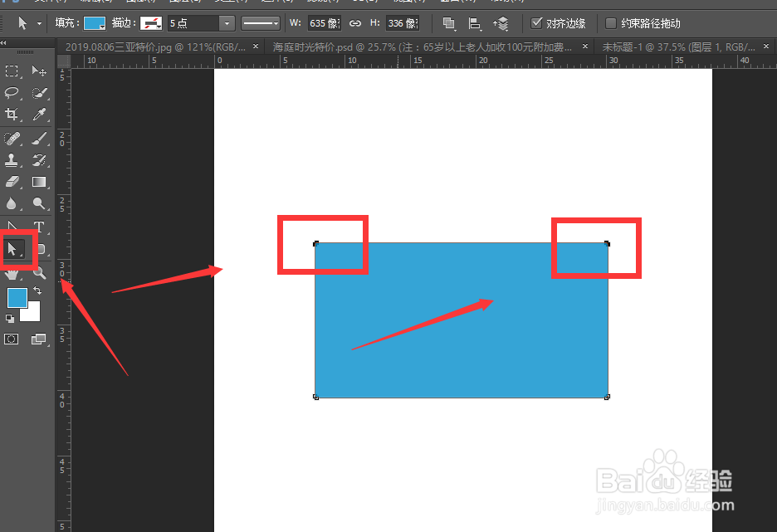
Task: Click the ruler origin corner box
Action: point(64,61)
